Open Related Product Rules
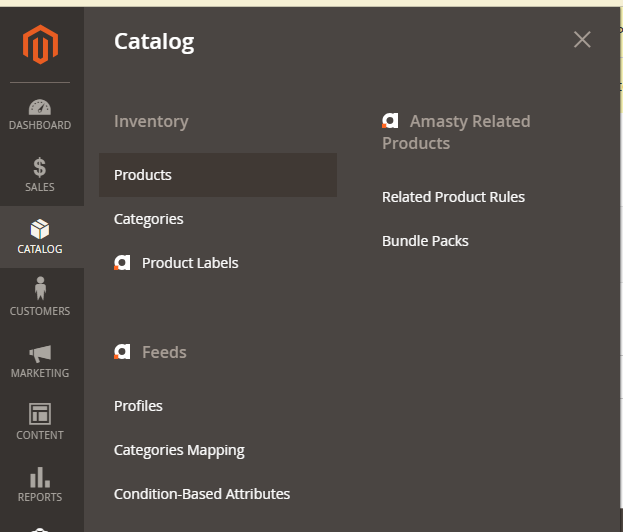 pyautogui.click(x=453, y=197)
